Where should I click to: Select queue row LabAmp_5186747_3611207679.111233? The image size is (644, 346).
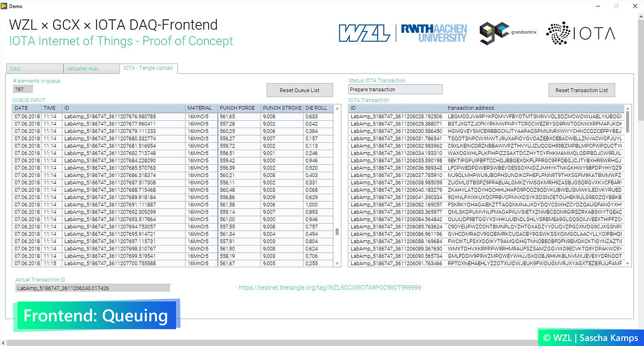click(173, 130)
